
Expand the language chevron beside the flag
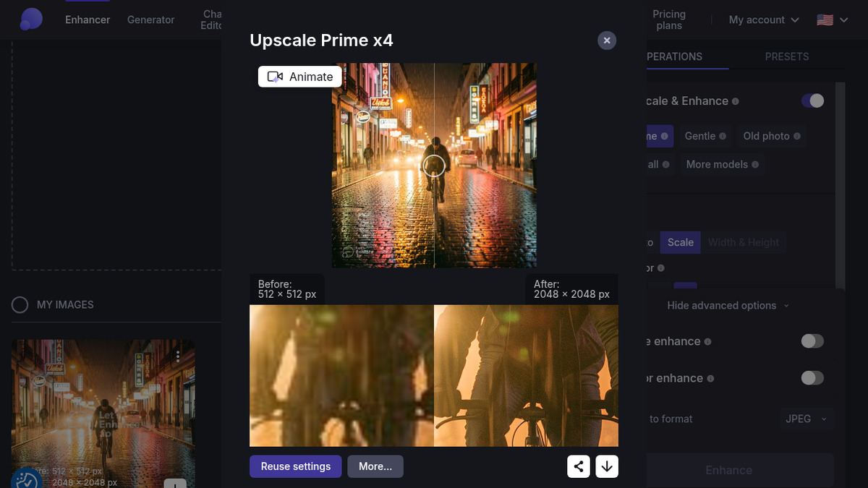843,20
